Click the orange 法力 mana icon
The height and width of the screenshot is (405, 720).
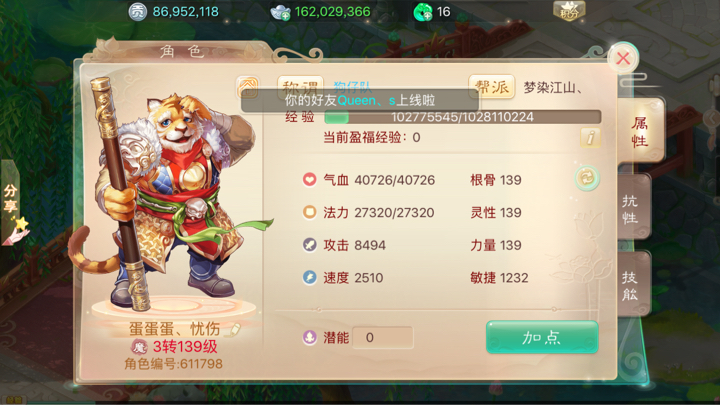point(309,212)
